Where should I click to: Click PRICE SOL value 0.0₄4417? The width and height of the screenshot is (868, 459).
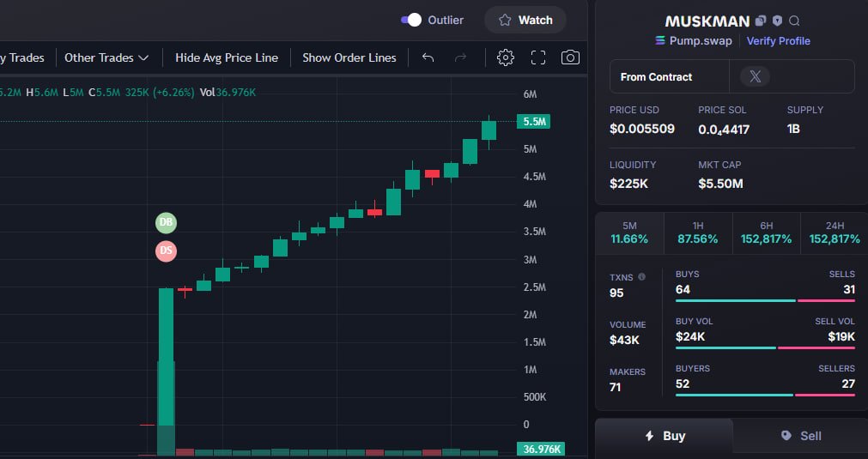coord(724,130)
